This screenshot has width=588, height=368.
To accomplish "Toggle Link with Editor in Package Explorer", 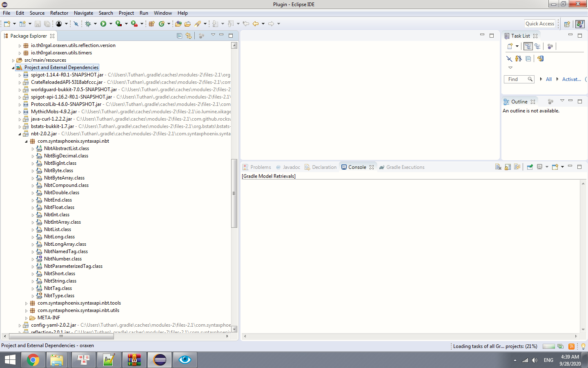I will [x=189, y=36].
